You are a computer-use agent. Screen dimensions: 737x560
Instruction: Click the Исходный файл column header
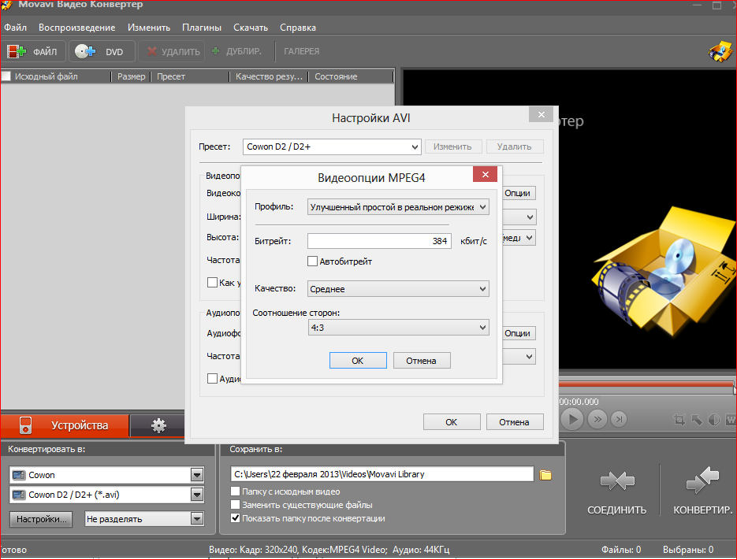[x=61, y=76]
